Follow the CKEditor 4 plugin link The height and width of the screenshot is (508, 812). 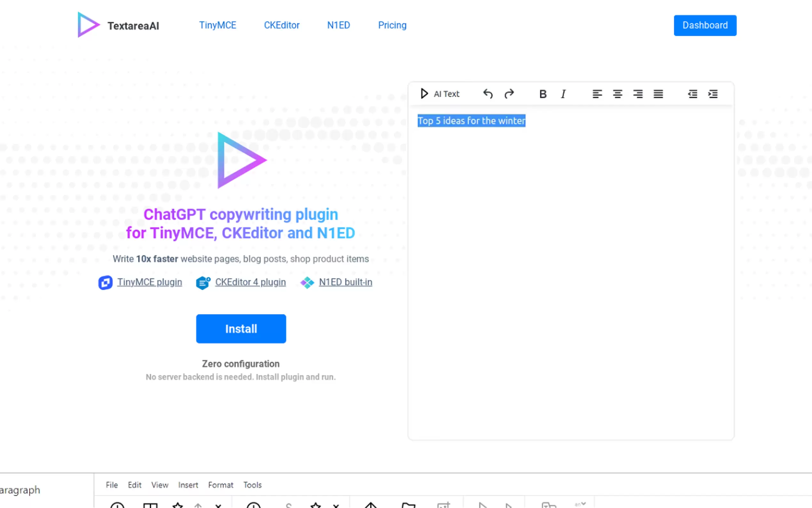(250, 282)
